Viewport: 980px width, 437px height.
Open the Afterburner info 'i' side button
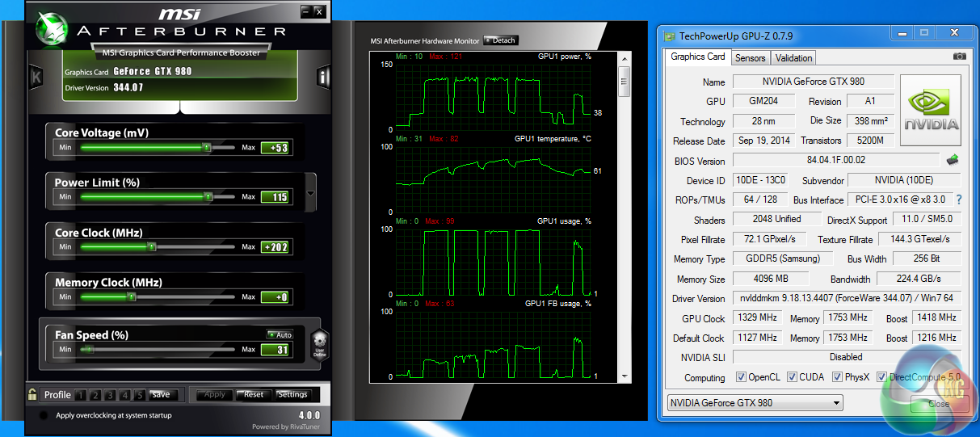(x=323, y=78)
